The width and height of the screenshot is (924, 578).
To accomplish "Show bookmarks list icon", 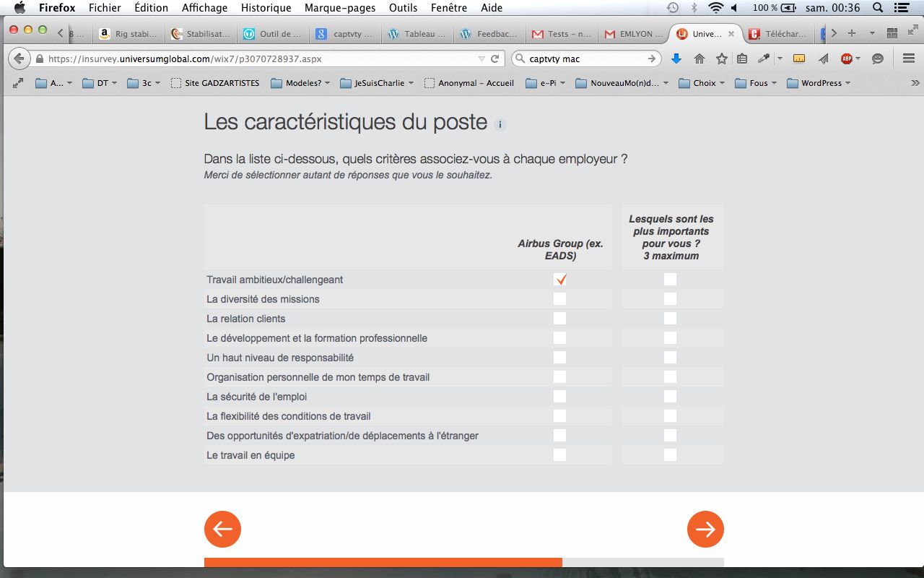I will click(742, 59).
